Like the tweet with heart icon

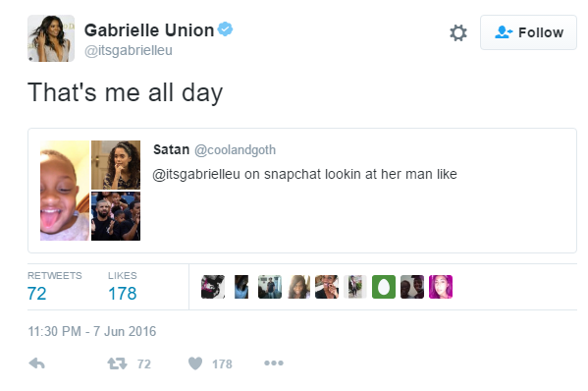195,363
